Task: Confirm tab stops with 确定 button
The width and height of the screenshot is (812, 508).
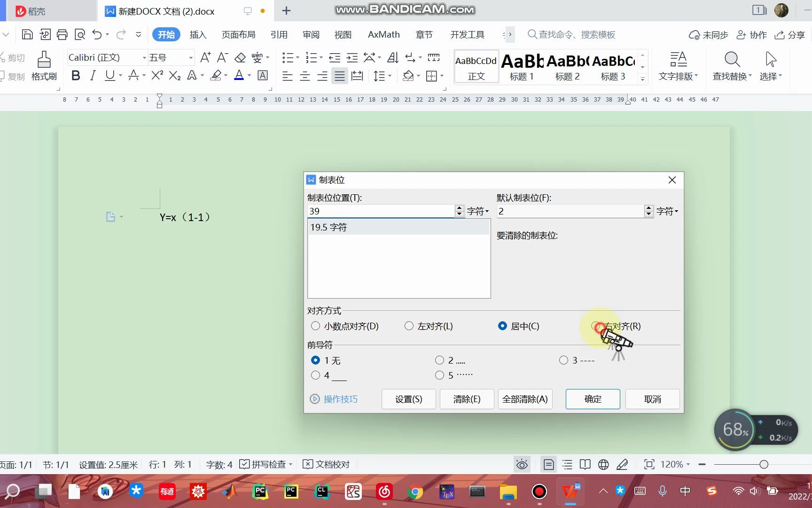Action: (593, 399)
